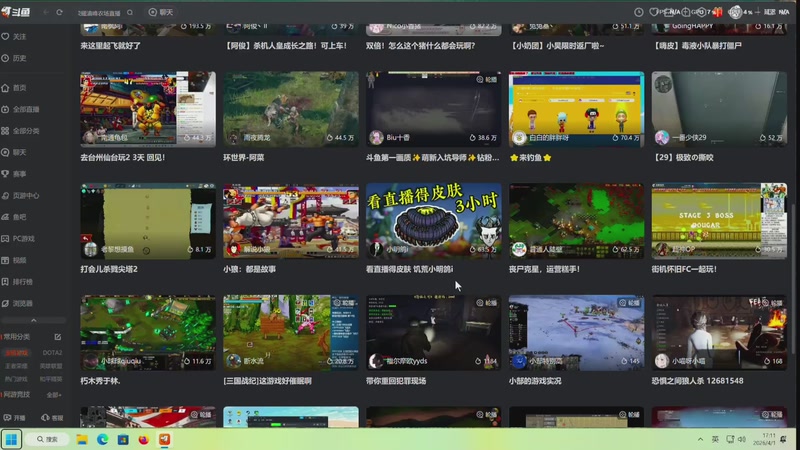The height and width of the screenshot is (450, 800).
Task: Click the search magnifier icon in the top bar
Action: click(x=130, y=12)
